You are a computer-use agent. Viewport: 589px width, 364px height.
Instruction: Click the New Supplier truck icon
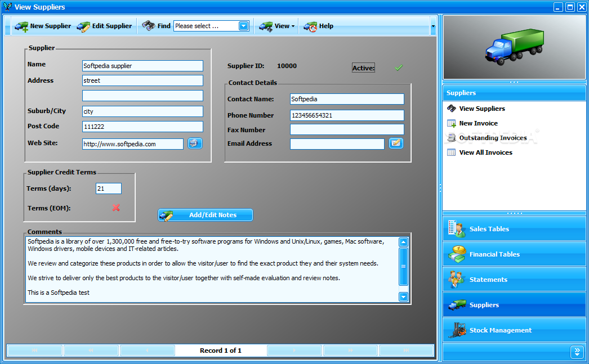pos(21,26)
